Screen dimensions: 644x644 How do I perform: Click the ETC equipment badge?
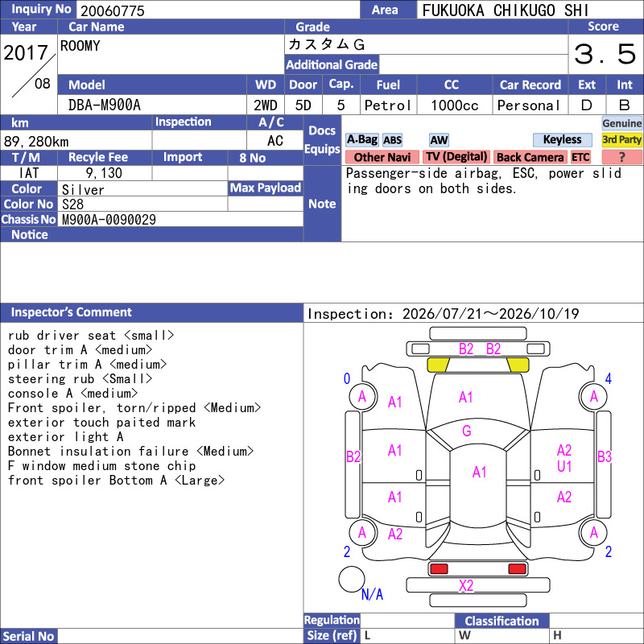tap(580, 157)
